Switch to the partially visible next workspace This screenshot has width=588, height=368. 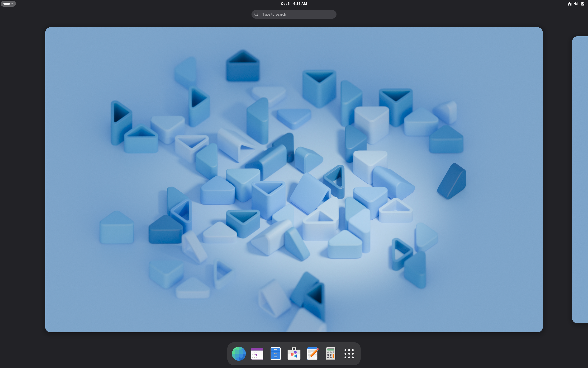[x=580, y=180]
